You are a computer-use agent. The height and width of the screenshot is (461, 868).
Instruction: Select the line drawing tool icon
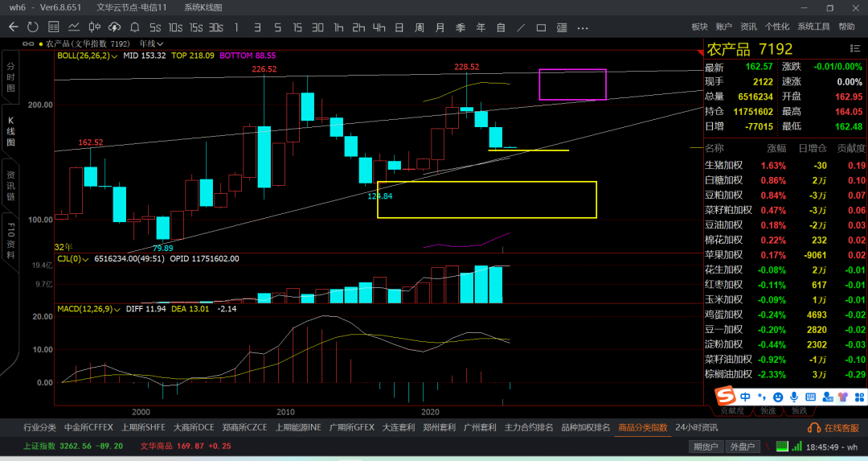[x=521, y=27]
